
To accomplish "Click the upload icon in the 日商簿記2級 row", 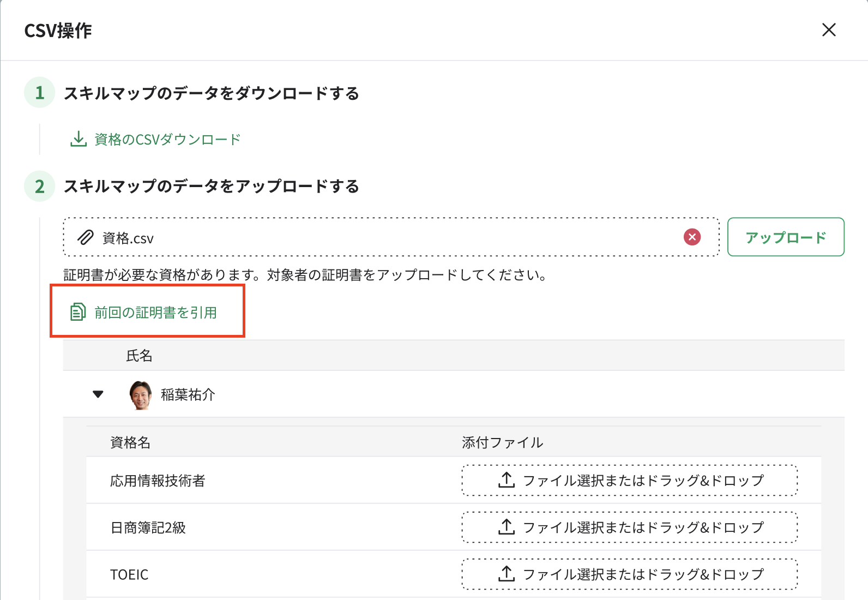I will [507, 527].
